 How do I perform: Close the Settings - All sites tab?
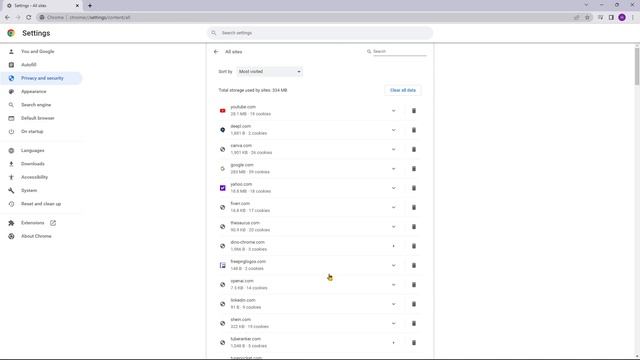coord(77,6)
